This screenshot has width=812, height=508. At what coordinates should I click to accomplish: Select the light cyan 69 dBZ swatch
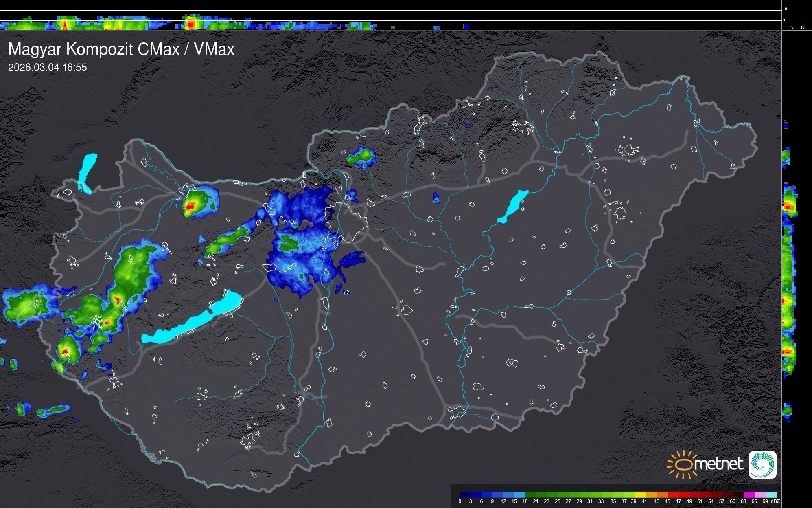771,495
